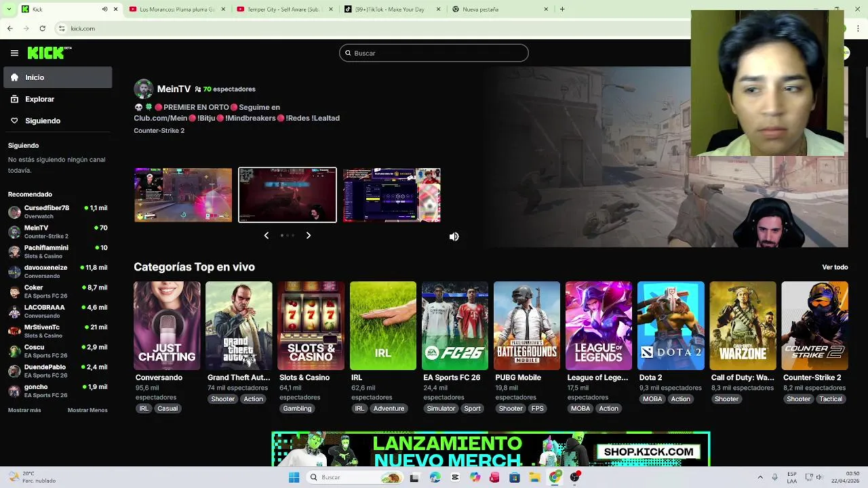The image size is (868, 488).
Task: Open League of Legends category card
Action: tap(599, 326)
